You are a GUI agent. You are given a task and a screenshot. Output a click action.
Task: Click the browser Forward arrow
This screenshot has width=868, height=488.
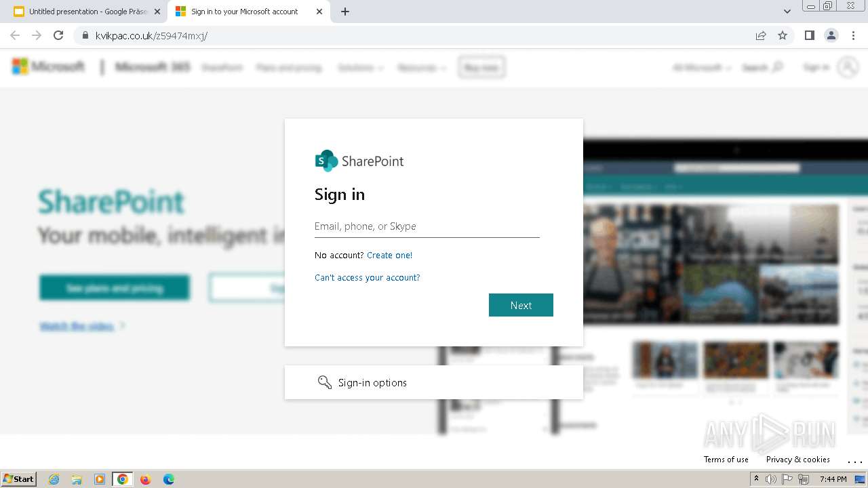coord(37,35)
